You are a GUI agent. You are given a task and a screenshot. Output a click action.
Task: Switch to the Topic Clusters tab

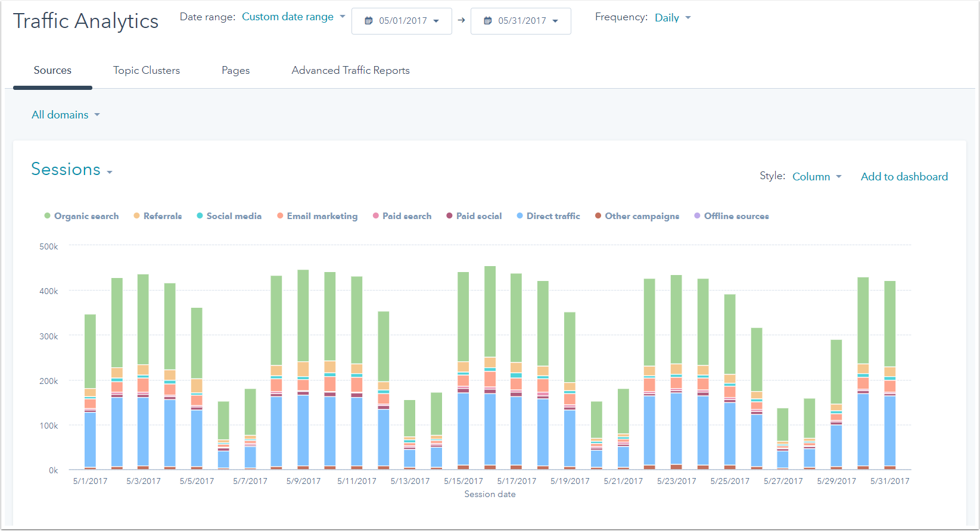147,70
